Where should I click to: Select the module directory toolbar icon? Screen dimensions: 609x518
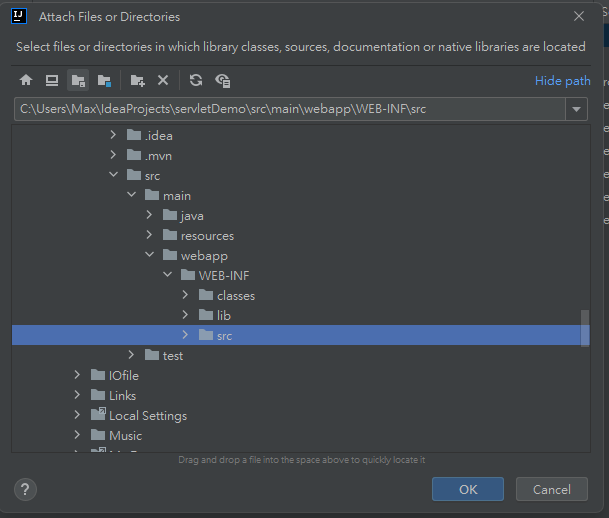[104, 80]
